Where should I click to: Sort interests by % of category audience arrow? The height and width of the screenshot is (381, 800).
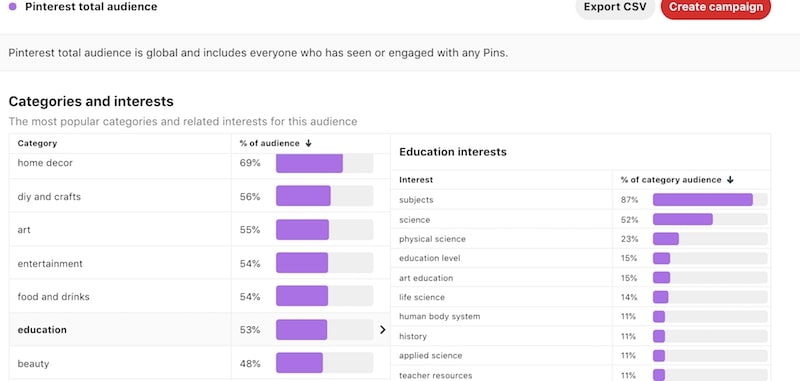click(730, 180)
